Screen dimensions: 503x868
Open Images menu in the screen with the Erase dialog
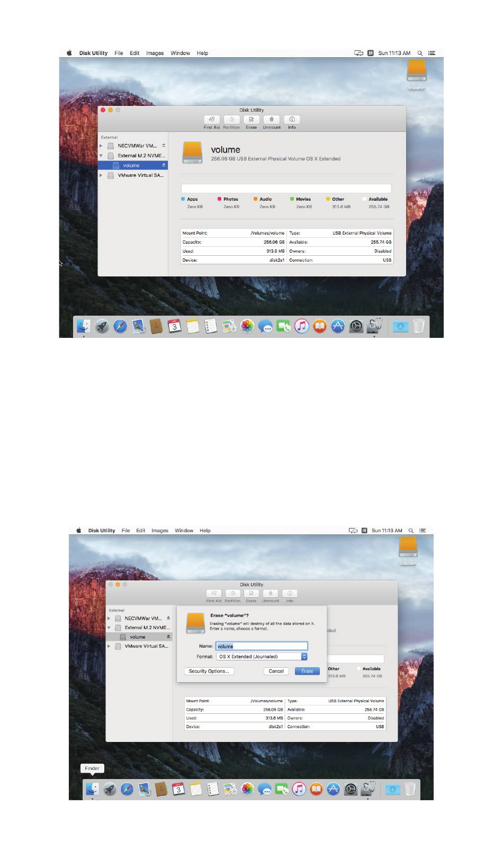[159, 530]
